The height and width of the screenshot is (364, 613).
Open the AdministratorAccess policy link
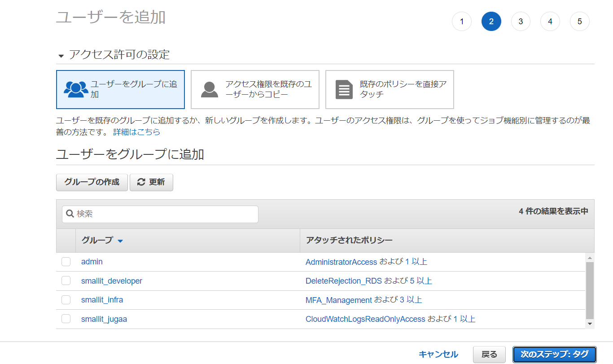[341, 262]
